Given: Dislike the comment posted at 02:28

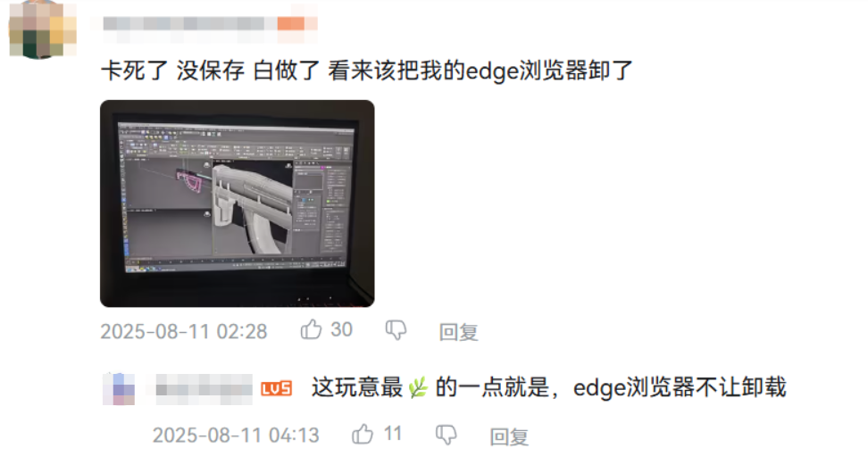Looking at the screenshot, I should [x=396, y=331].
